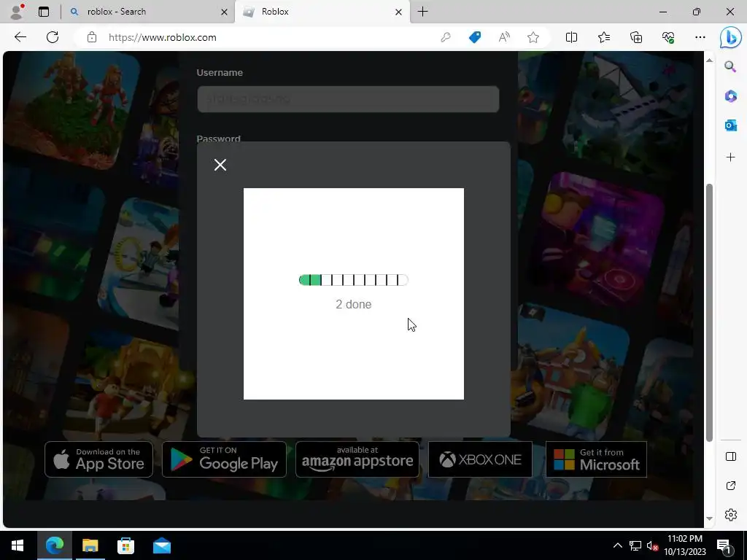747x560 pixels.
Task: Open Outlook in the sidebar
Action: (x=730, y=125)
